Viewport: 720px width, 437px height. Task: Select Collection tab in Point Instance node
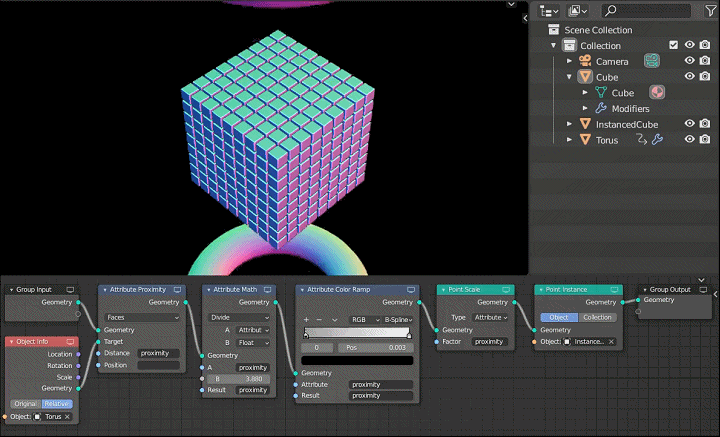tap(597, 317)
